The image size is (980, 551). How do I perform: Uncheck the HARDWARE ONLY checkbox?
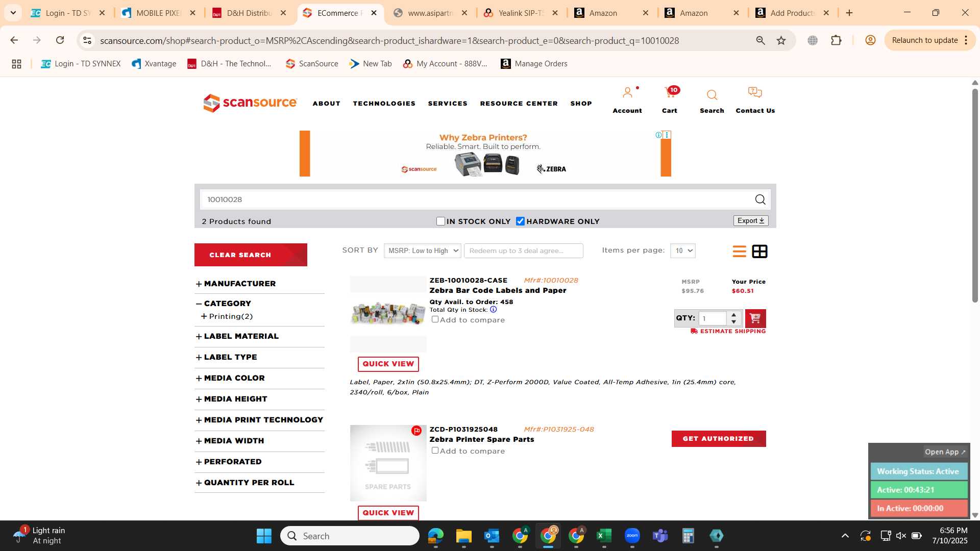point(520,221)
